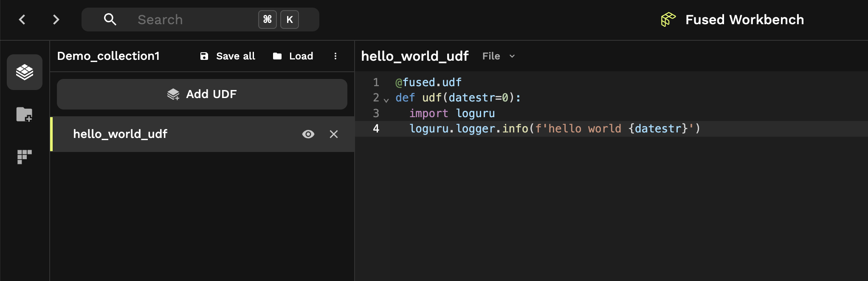
Task: Close hello_world_udf with the X icon
Action: (334, 134)
